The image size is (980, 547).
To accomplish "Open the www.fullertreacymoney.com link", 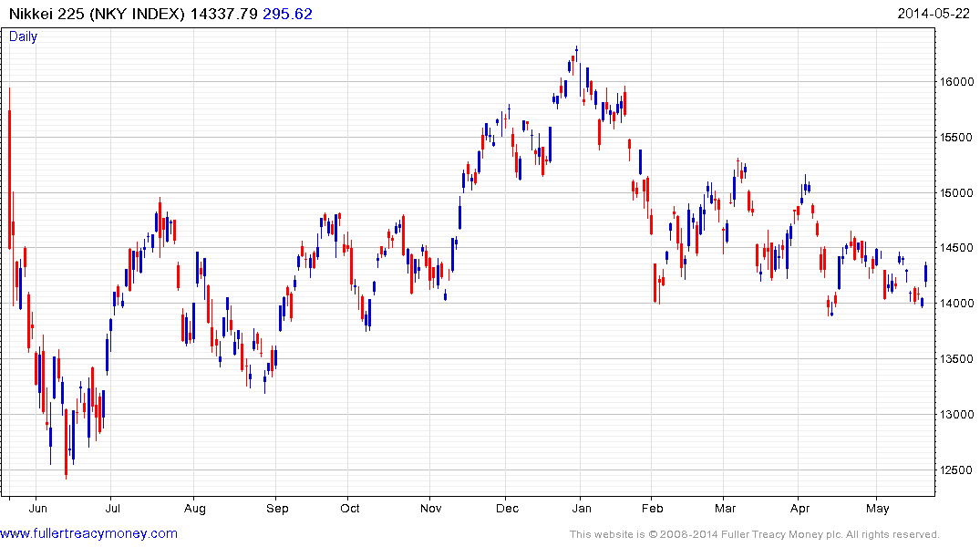I will click(88, 533).
